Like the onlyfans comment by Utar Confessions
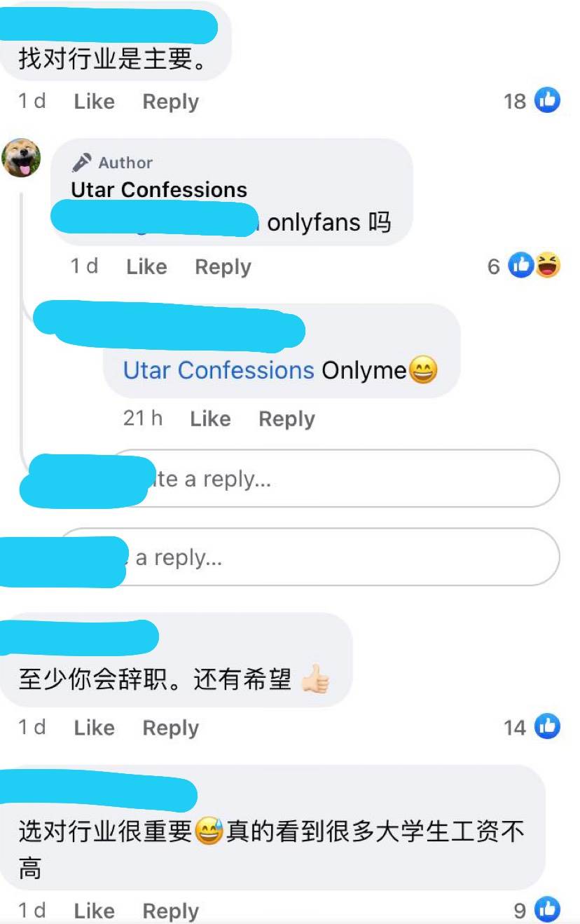Image resolution: width=580 pixels, height=924 pixels. tap(146, 267)
